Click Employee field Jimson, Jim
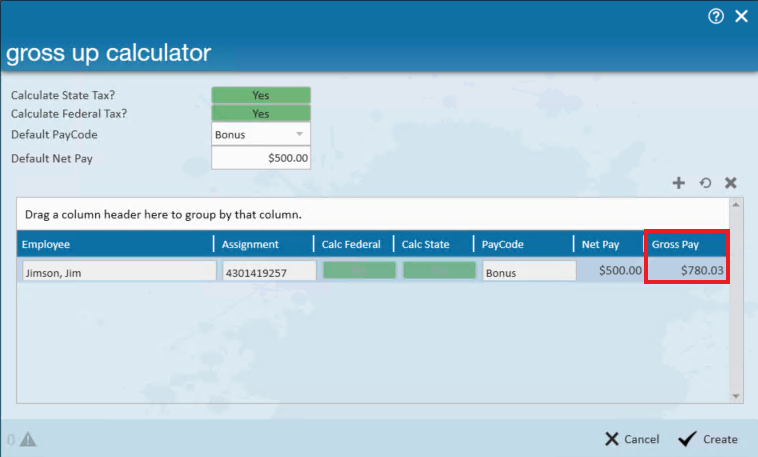Viewport: 758px width, 457px height. click(119, 273)
